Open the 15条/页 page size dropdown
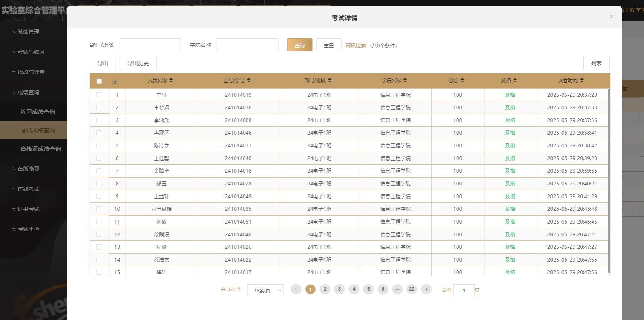The height and width of the screenshot is (320, 644). pos(265,291)
